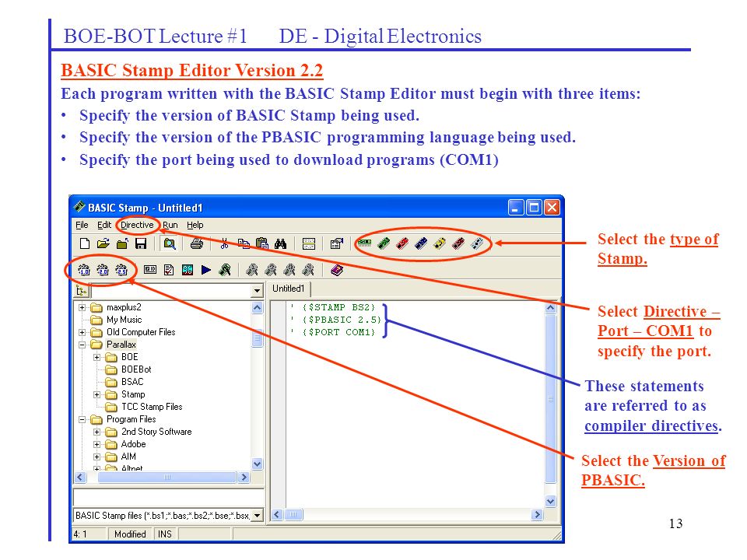Click the Open file folder icon

pos(103,243)
